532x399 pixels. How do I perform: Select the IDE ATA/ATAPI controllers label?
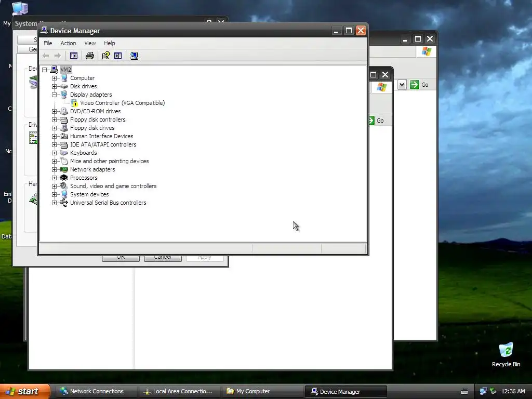(103, 144)
